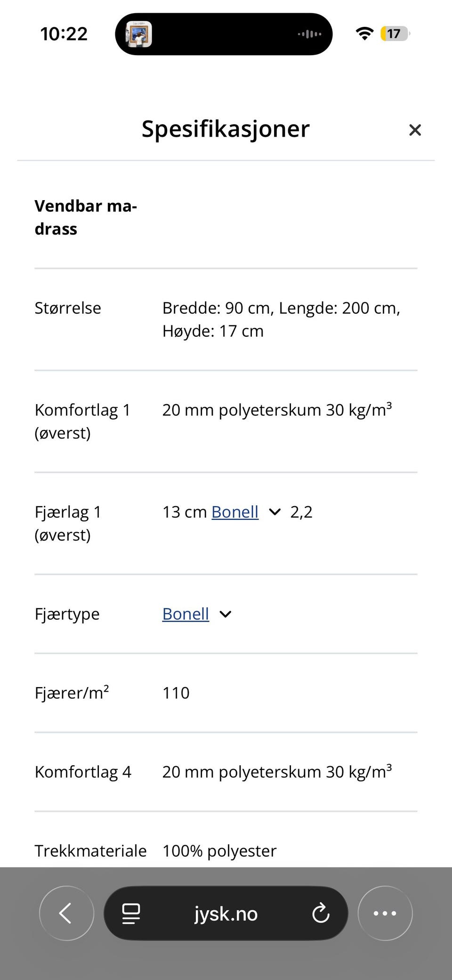Viewport: 452px width, 980px height.
Task: Tap the Spesifikasjoner heading
Action: [226, 129]
